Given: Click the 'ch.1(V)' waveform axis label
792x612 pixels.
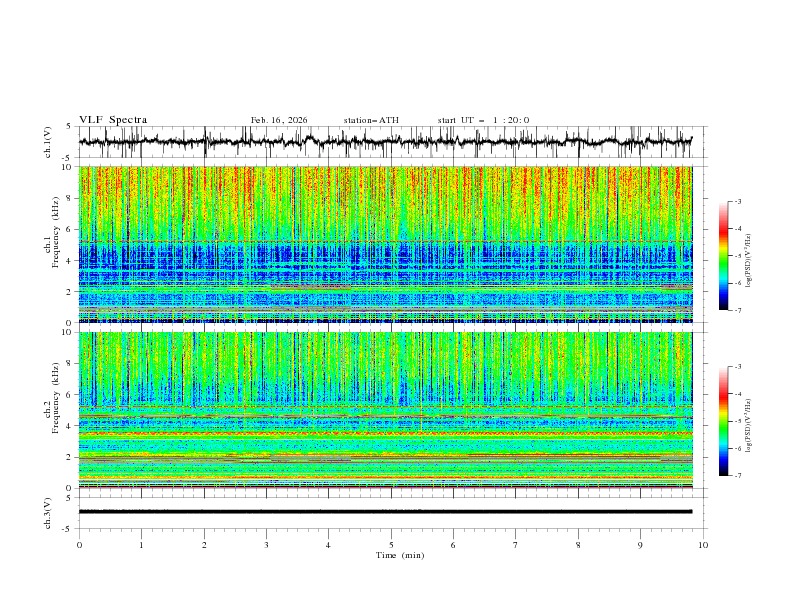Looking at the screenshot, I should pyautogui.click(x=48, y=142).
